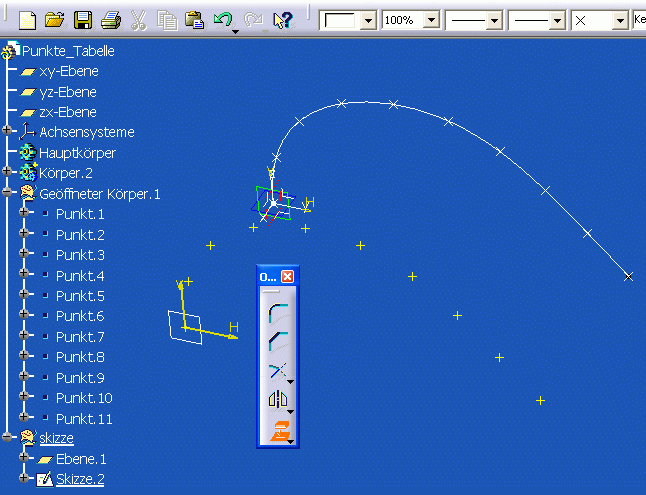Select Punkte_Tabelle root node
The width and height of the screenshot is (646, 495).
(68, 51)
